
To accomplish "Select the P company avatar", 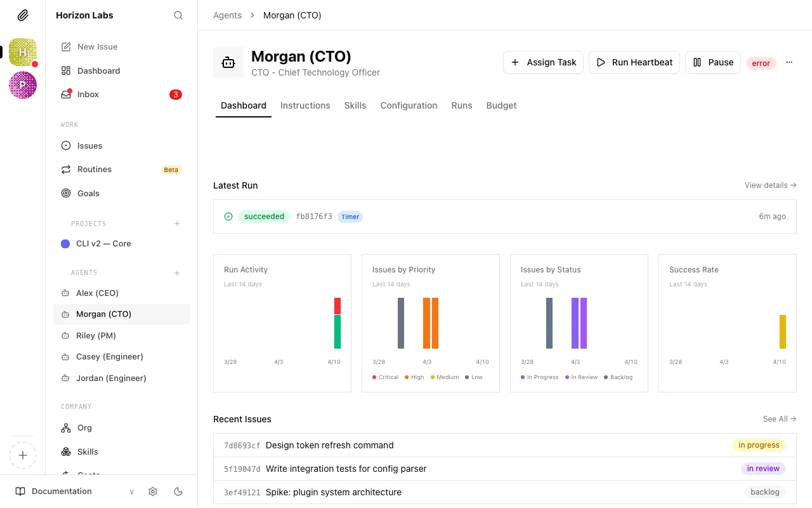I will [23, 85].
